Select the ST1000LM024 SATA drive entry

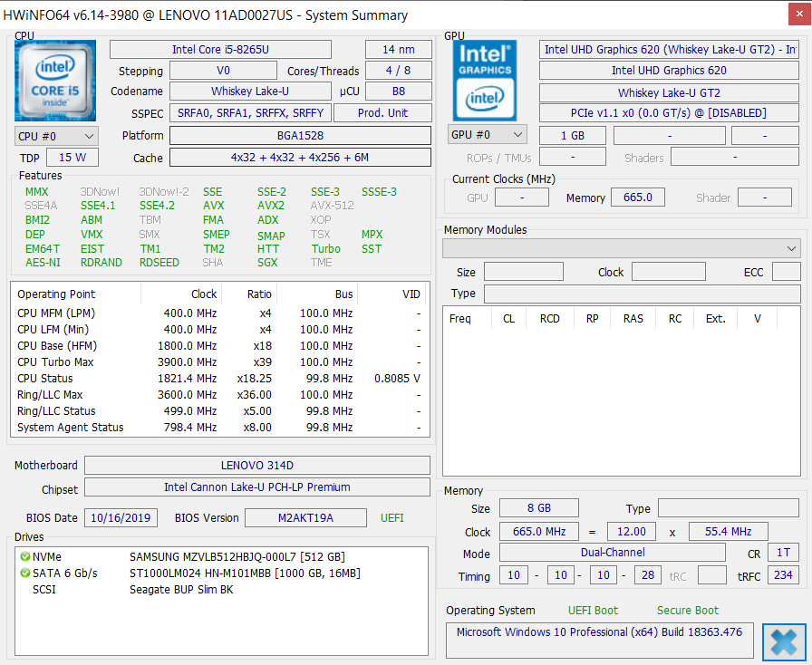245,573
